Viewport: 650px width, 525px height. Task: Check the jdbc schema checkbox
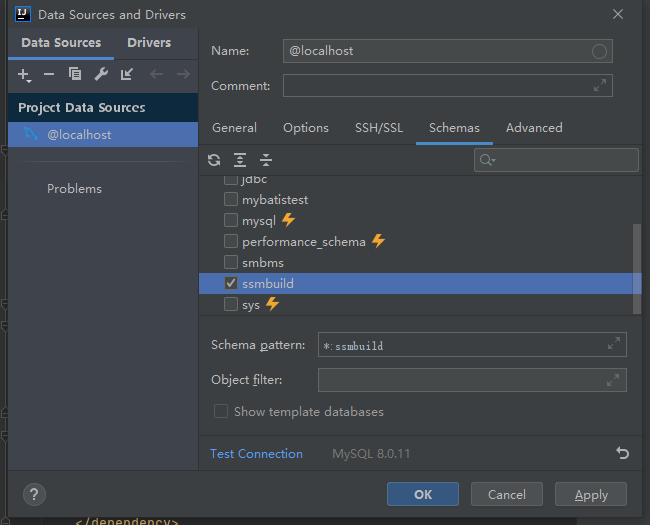(231, 180)
